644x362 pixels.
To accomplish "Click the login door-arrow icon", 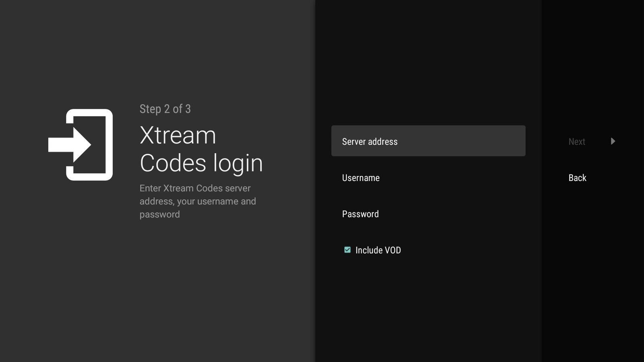I will [x=80, y=145].
